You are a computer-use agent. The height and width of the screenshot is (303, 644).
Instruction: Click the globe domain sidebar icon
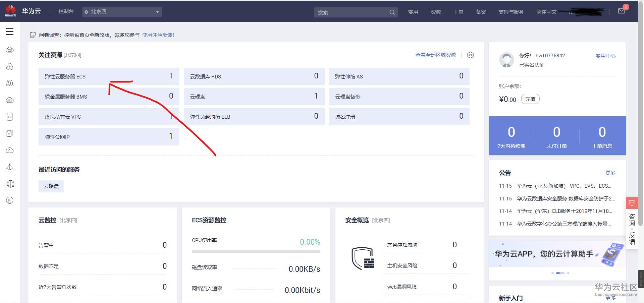click(x=10, y=184)
